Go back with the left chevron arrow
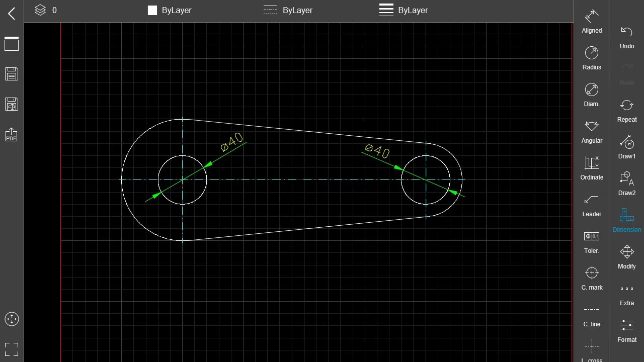This screenshot has height=362, width=644. click(12, 14)
